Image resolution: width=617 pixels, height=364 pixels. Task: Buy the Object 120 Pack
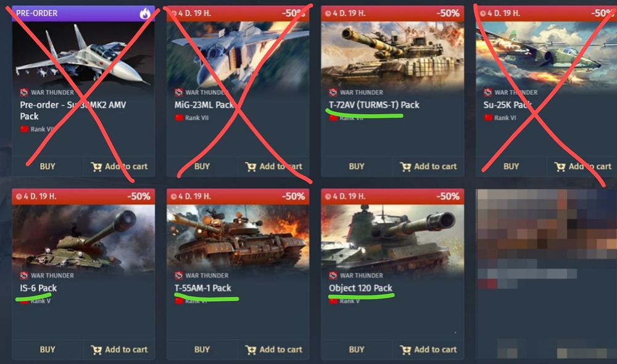click(x=357, y=349)
